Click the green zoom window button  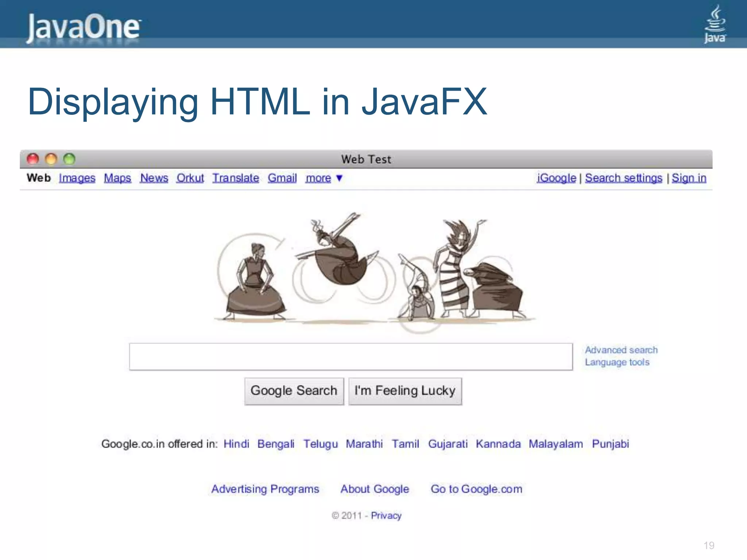pyautogui.click(x=69, y=159)
